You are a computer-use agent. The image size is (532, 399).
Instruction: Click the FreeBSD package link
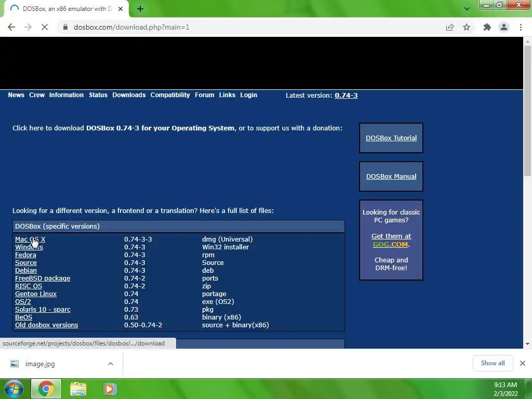[x=43, y=278]
